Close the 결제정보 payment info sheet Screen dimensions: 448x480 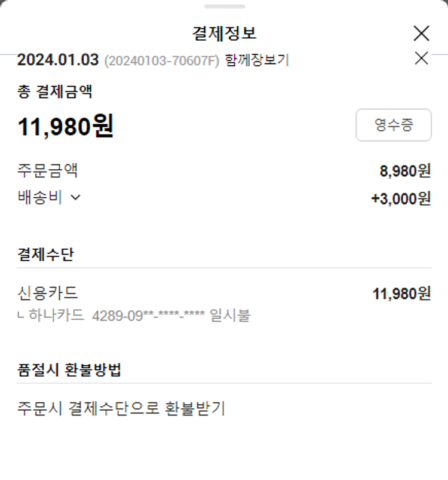(x=421, y=33)
